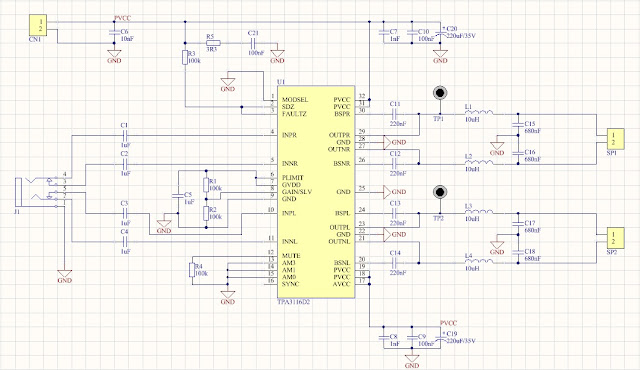Select filter capacitor C16
Viewport: 640px width, 370px height.
pos(518,153)
